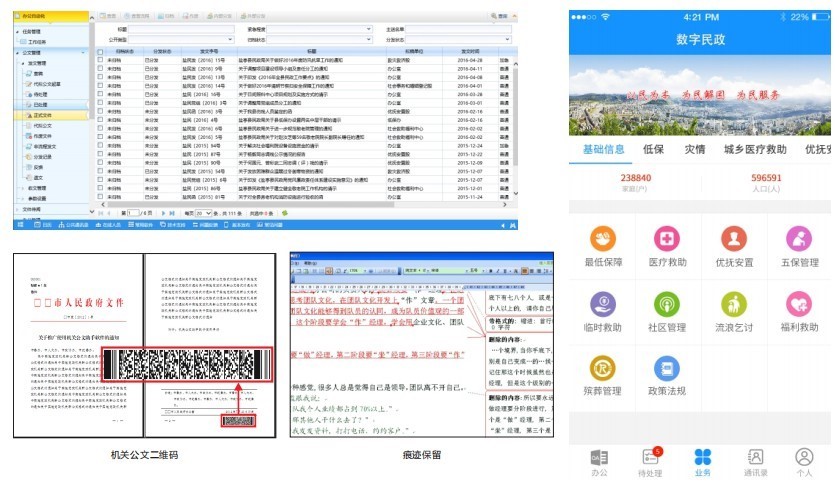
Task: Open the 分发状态 filter dropdown
Action: tap(458, 40)
